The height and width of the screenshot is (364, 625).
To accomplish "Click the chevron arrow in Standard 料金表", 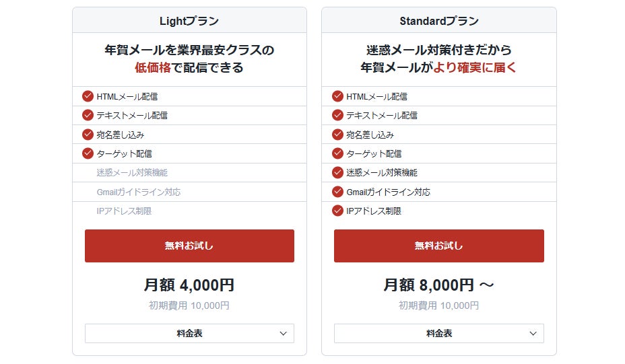I will coord(533,333).
